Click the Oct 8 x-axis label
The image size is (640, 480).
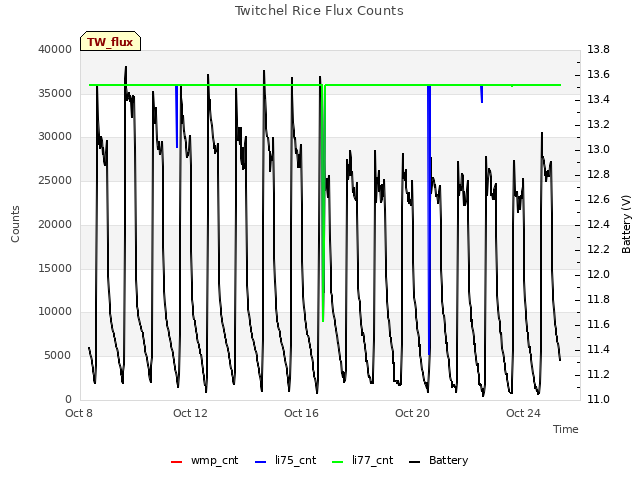79,413
